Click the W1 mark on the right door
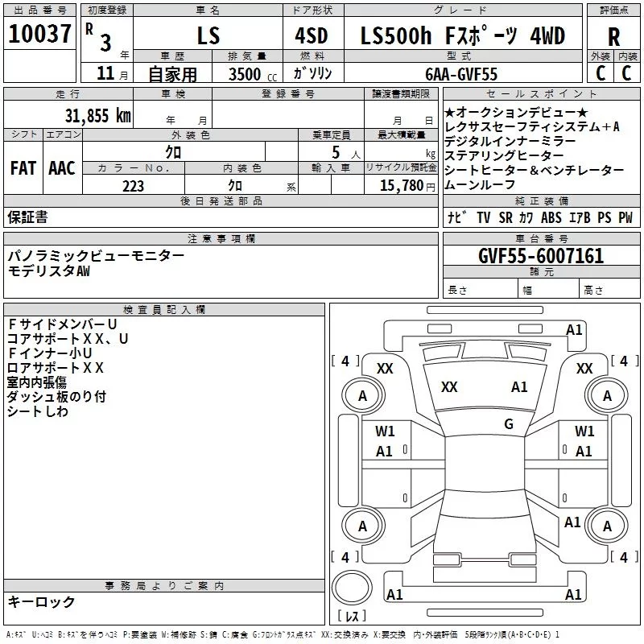Image resolution: width=644 pixels, height=644 pixels. click(x=584, y=431)
